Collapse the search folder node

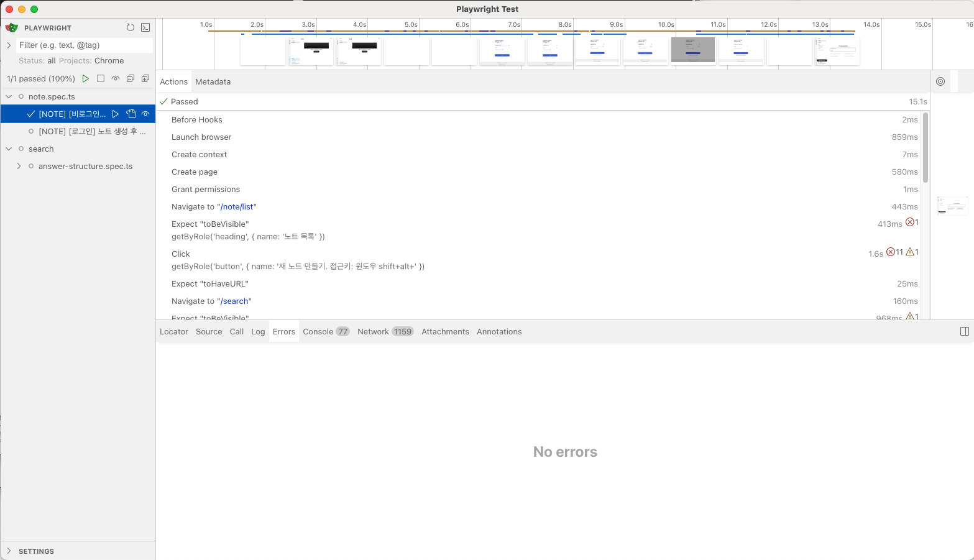pos(9,149)
